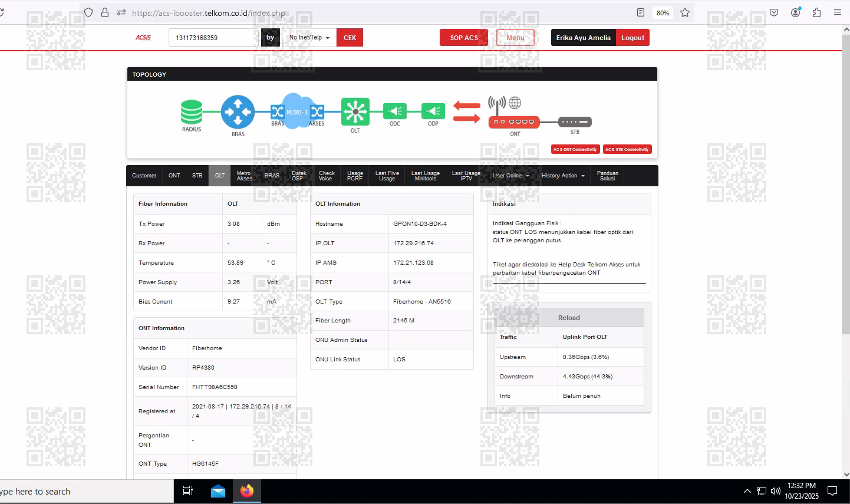Click the ACS STB Connectivity button

627,150
